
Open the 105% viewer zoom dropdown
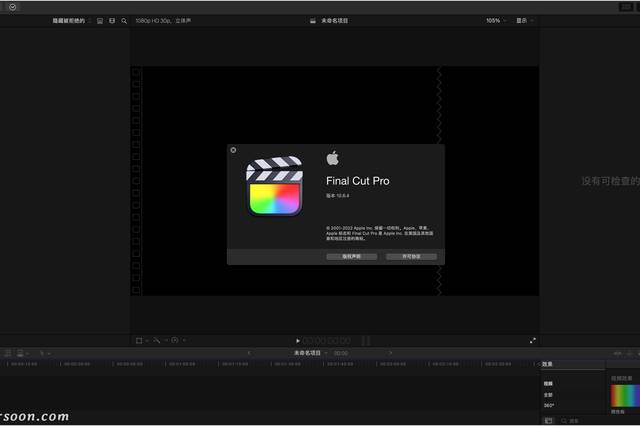496,20
